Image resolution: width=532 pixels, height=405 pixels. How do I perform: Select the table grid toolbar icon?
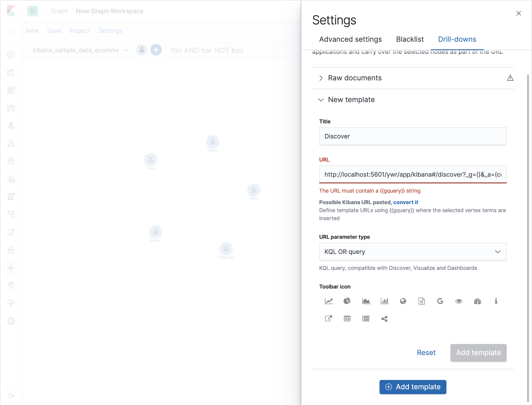(x=347, y=319)
